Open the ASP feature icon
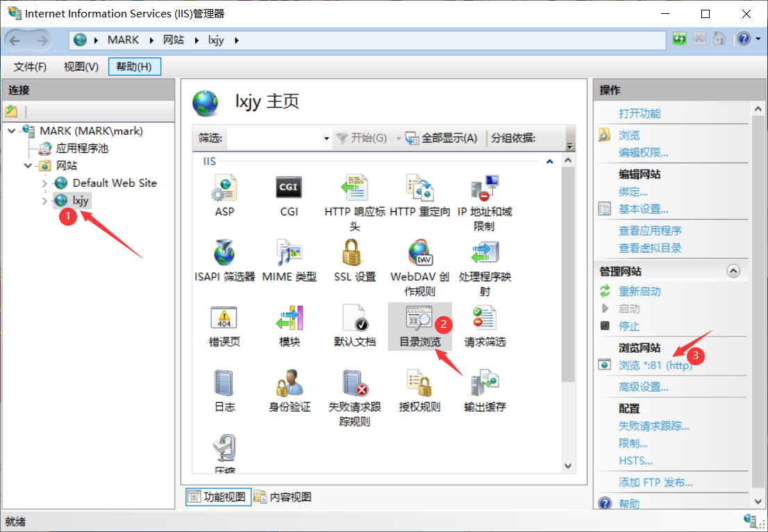This screenshot has height=532, width=768. [x=224, y=195]
